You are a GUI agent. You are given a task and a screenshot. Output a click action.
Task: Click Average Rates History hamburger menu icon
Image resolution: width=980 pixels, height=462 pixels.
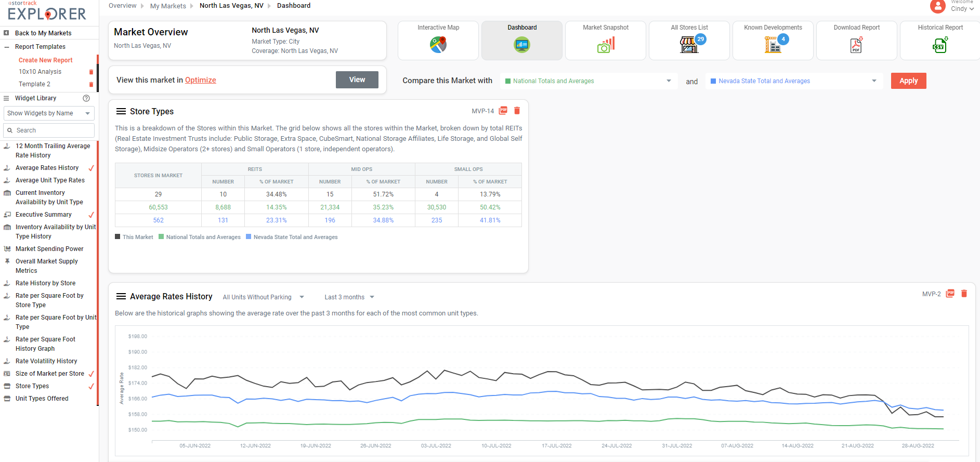coord(121,296)
